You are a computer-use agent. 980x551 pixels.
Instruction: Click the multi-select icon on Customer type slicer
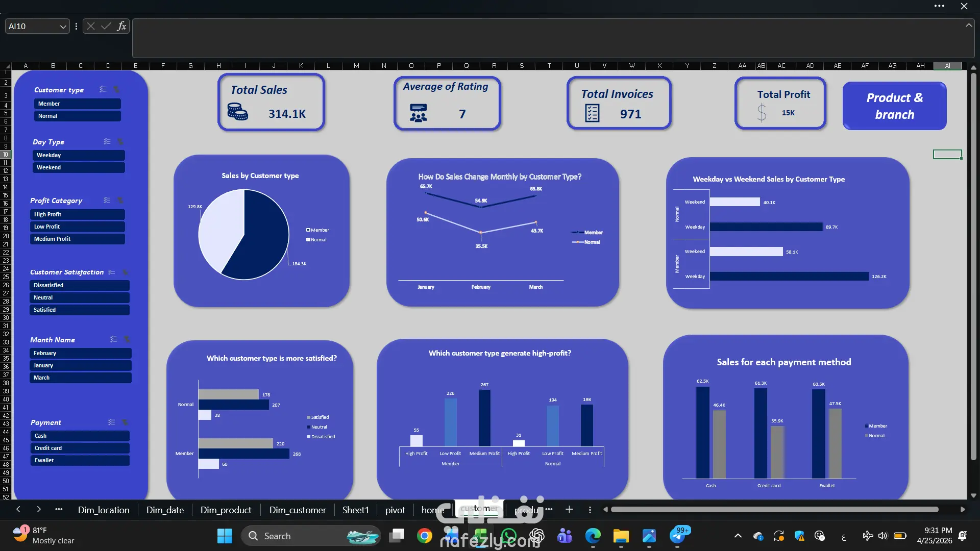[x=103, y=89]
